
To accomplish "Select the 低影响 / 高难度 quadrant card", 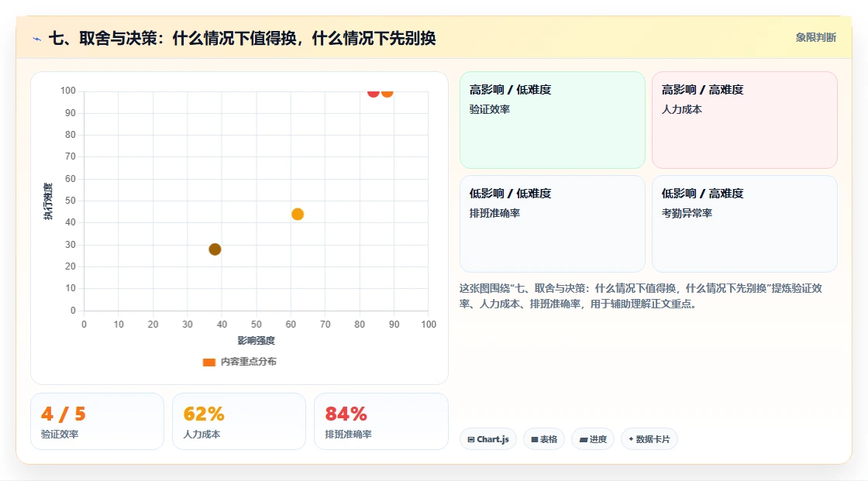I will (745, 224).
